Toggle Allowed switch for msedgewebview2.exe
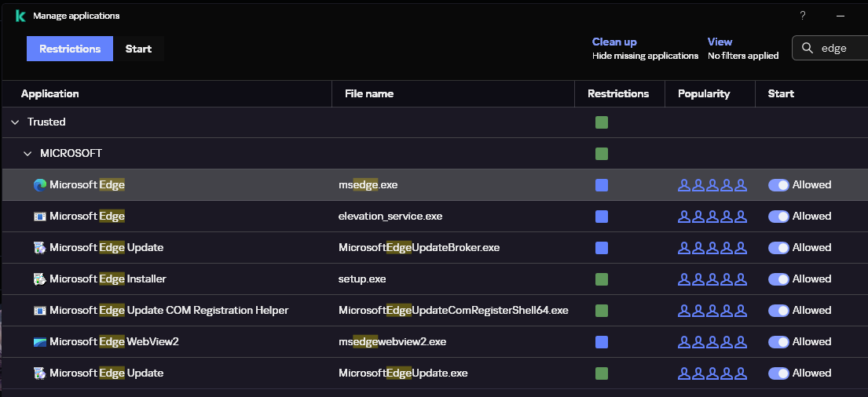 pos(778,342)
